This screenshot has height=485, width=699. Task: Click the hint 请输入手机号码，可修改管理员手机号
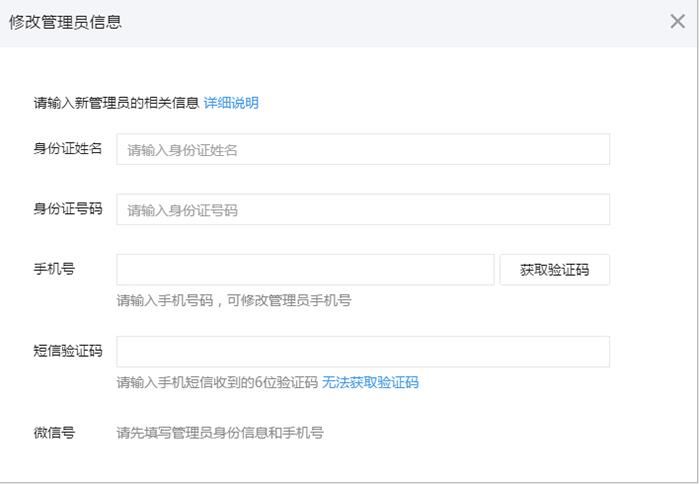pos(234,300)
